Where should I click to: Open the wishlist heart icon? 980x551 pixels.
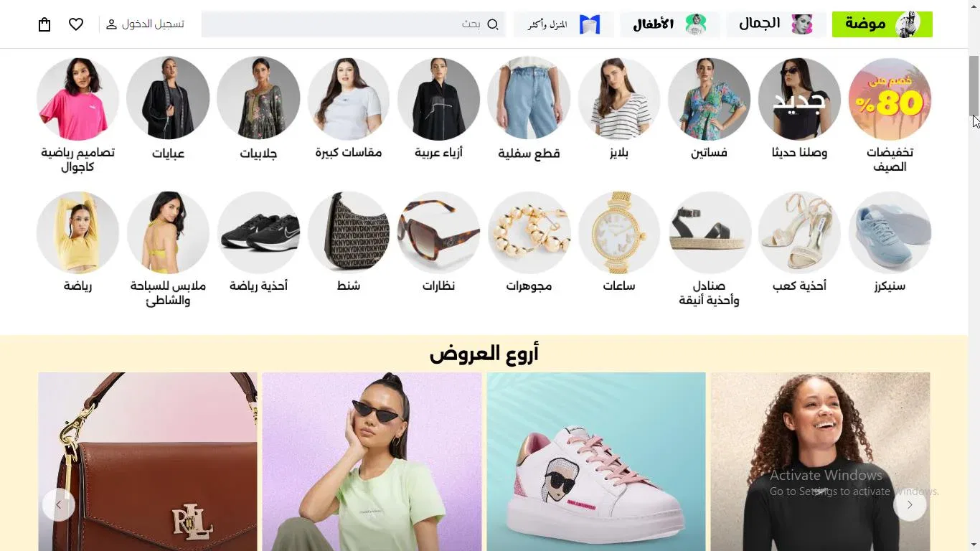[x=76, y=24]
